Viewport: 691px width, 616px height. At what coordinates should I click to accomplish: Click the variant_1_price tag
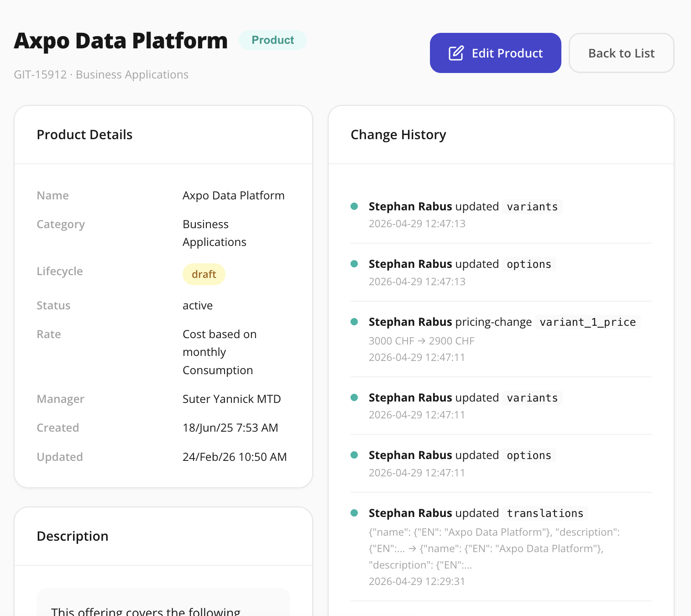click(587, 322)
